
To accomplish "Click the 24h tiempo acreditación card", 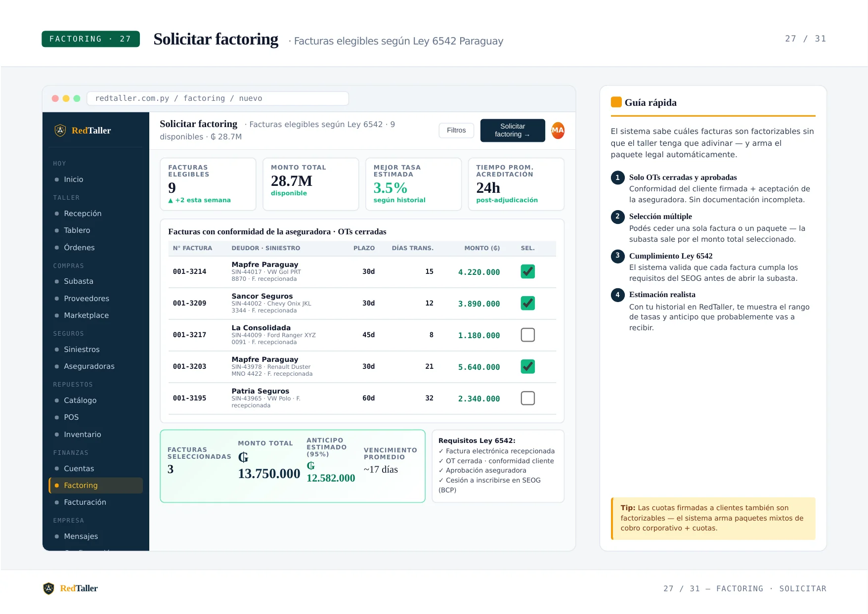I will tap(516, 184).
